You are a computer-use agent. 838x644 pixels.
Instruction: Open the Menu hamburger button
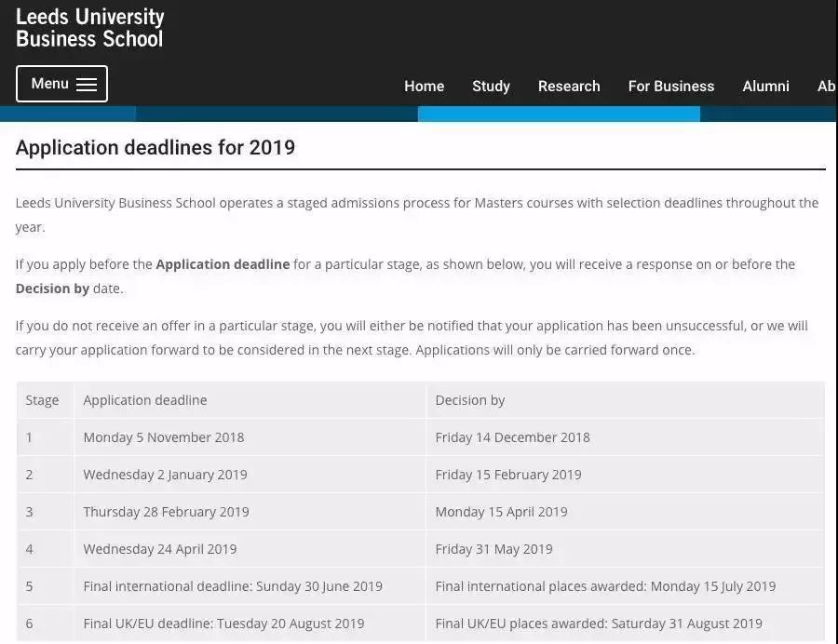tap(61, 84)
